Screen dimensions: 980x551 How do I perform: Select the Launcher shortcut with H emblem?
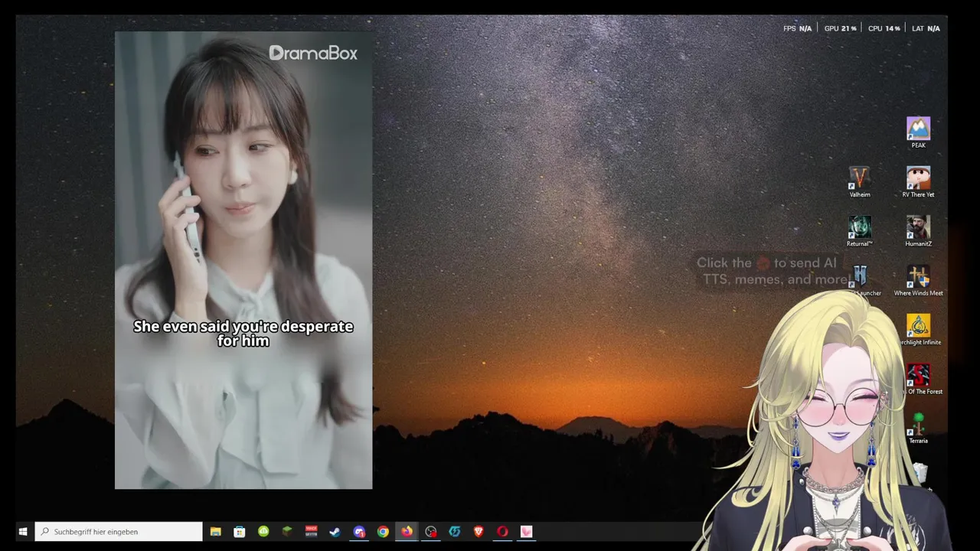coord(861,281)
